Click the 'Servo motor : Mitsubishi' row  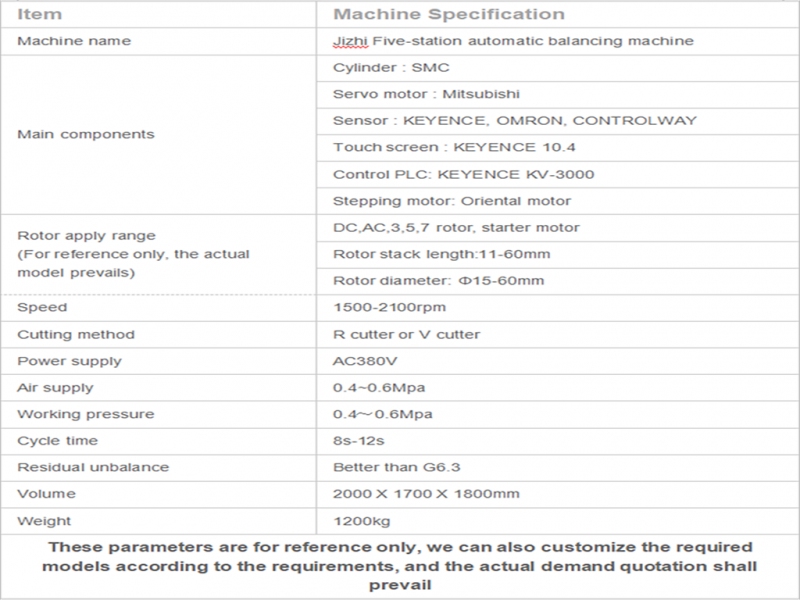(558, 94)
